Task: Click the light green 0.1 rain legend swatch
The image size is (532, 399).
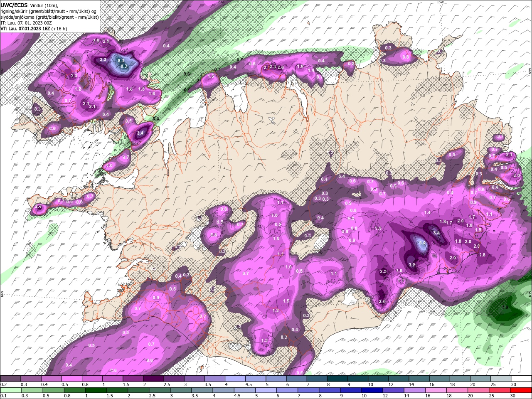Action: tap(11, 390)
